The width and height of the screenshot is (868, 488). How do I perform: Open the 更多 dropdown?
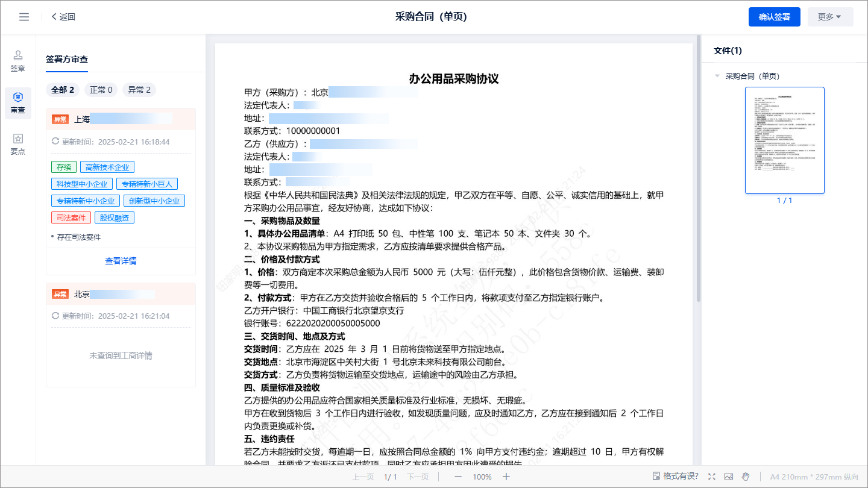coord(830,17)
